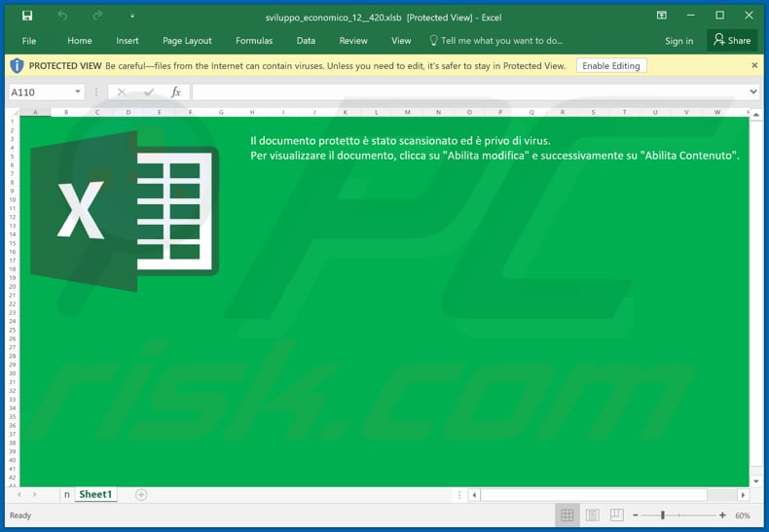The width and height of the screenshot is (769, 532).
Task: Click the zoom in plus button
Action: coord(722,514)
